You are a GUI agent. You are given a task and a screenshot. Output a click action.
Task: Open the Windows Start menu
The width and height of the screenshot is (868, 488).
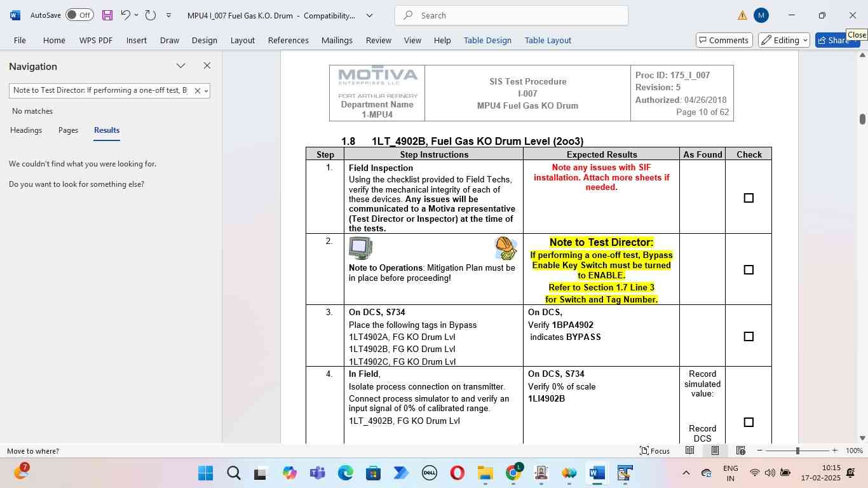(x=205, y=473)
